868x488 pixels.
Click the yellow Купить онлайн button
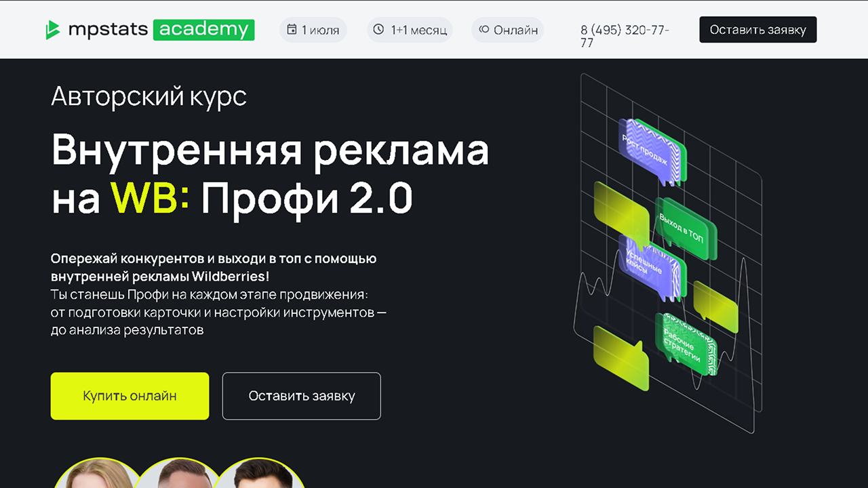click(x=130, y=396)
